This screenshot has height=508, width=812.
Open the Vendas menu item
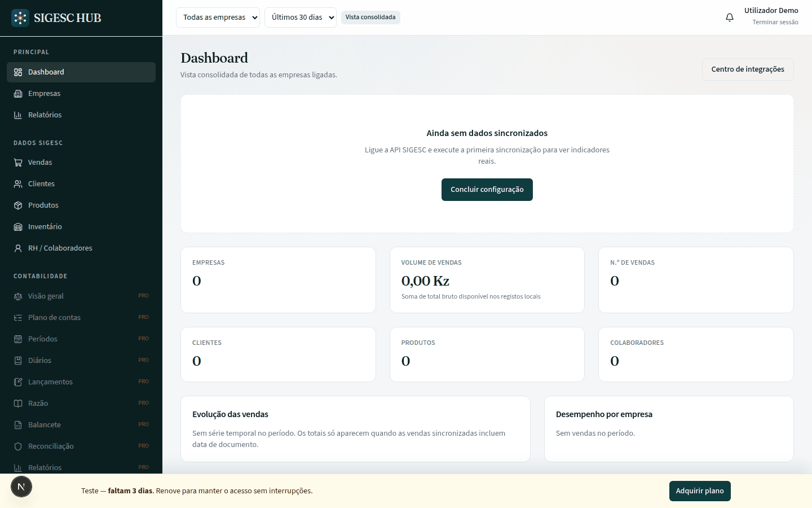click(x=81, y=163)
